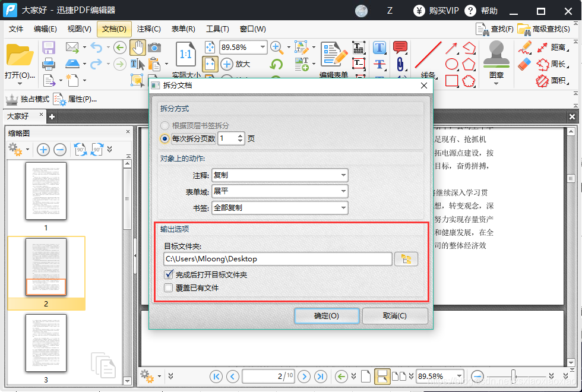582x392 pixels.
Task: Click the page count stepper arrows
Action: pos(241,139)
